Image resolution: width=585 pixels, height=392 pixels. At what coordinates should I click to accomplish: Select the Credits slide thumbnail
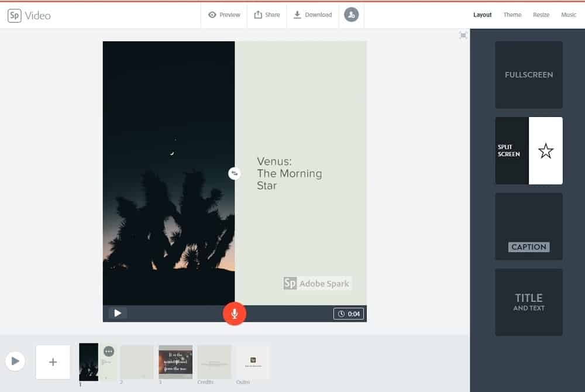[x=214, y=361]
